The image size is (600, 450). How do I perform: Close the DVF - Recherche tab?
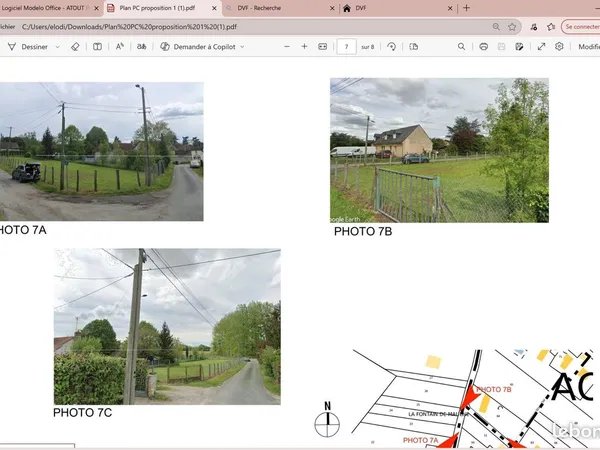coord(332,8)
